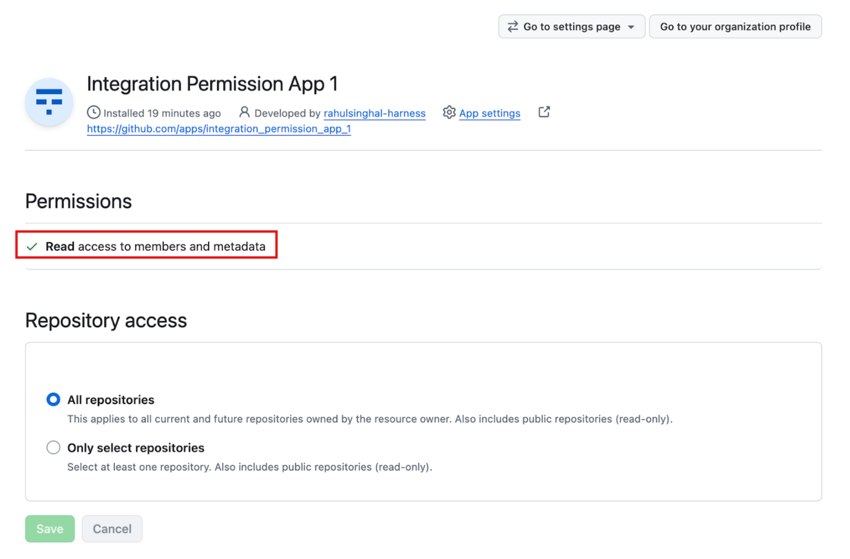Click the swap arrows icon on settings button
The image size is (850, 559).
[513, 27]
